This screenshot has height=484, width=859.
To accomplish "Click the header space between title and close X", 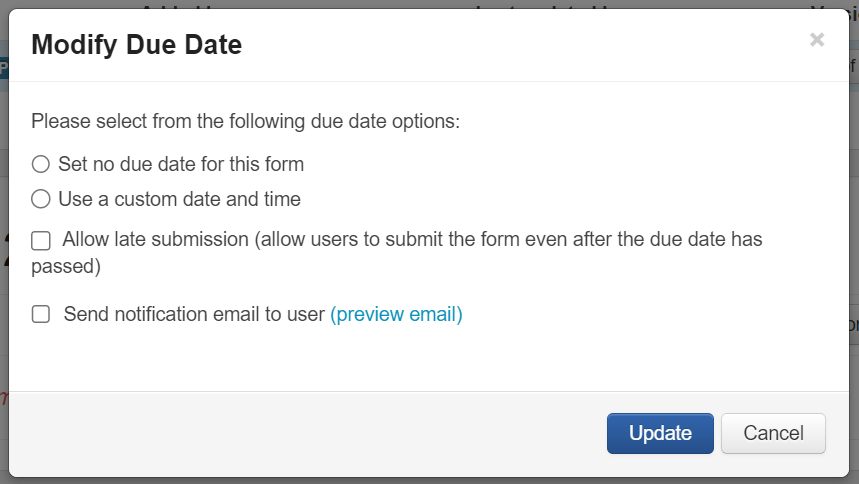I will click(520, 44).
